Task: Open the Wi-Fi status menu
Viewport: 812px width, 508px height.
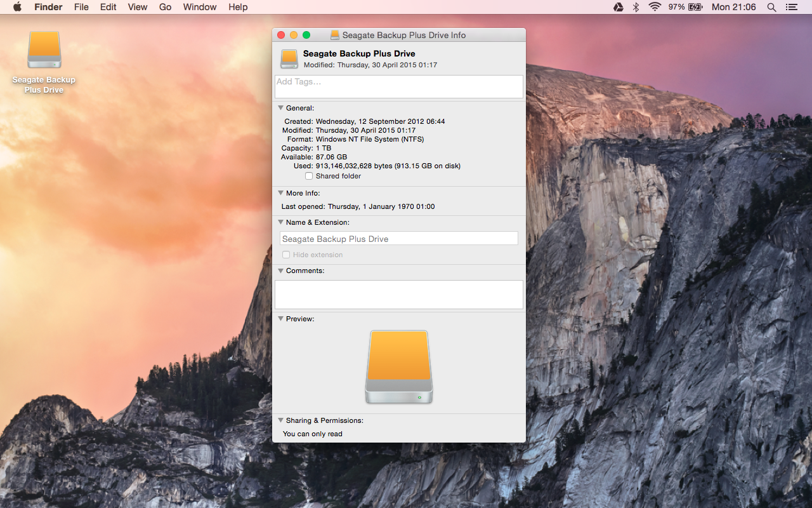Action: (655, 7)
